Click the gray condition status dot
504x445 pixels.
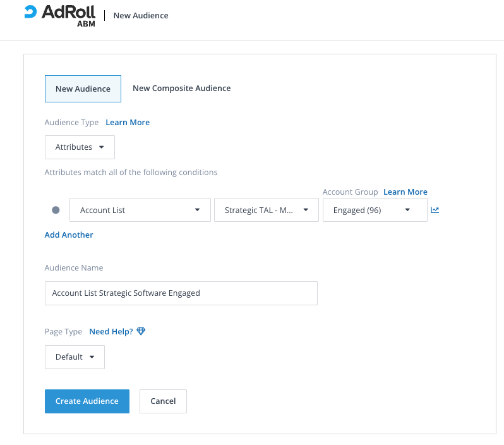click(56, 210)
